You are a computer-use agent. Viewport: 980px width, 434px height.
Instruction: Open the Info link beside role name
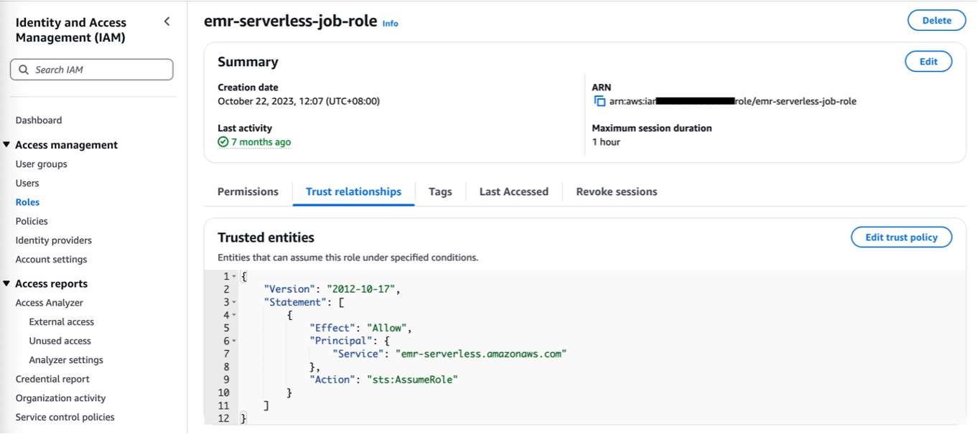coord(390,24)
